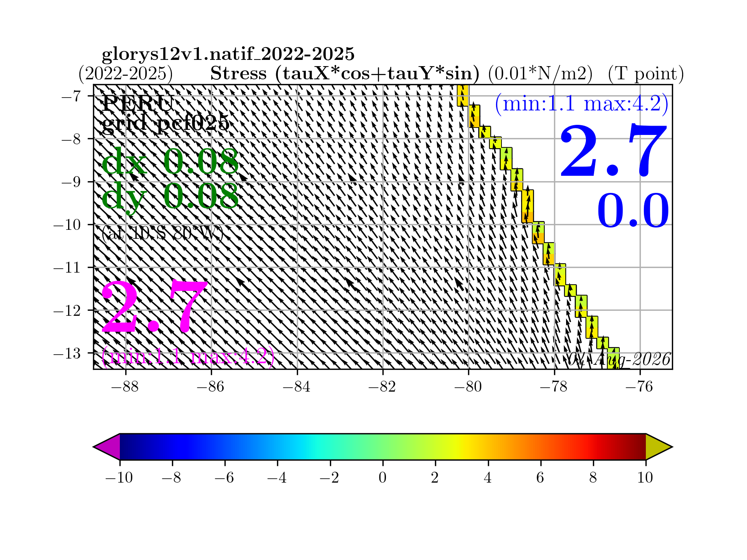
Task: Pick the yellow band of the colorbar
Action: point(462,447)
